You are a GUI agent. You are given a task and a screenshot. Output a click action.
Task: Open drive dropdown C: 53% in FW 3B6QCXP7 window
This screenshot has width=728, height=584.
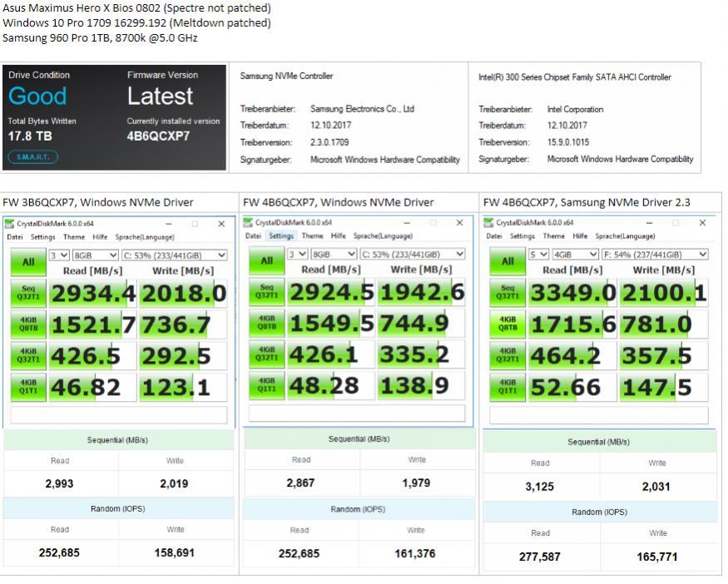tap(174, 255)
